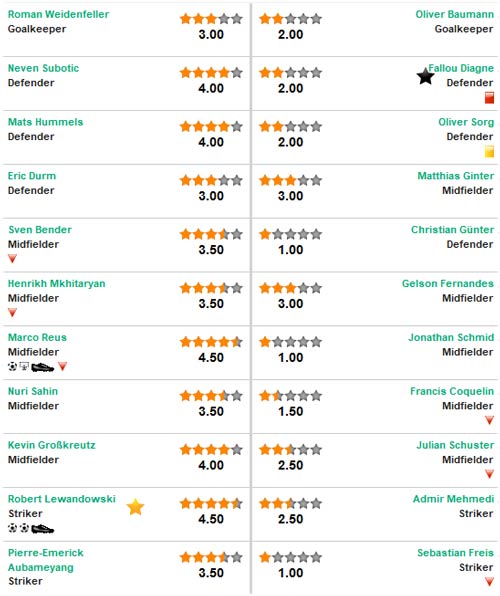Click the red substitution arrow under Francis Coquelin
The image size is (500, 596).
pos(489,420)
